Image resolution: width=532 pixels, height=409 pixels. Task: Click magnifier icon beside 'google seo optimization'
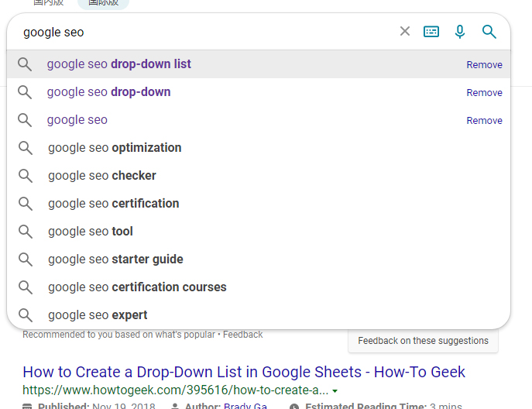[x=26, y=148]
